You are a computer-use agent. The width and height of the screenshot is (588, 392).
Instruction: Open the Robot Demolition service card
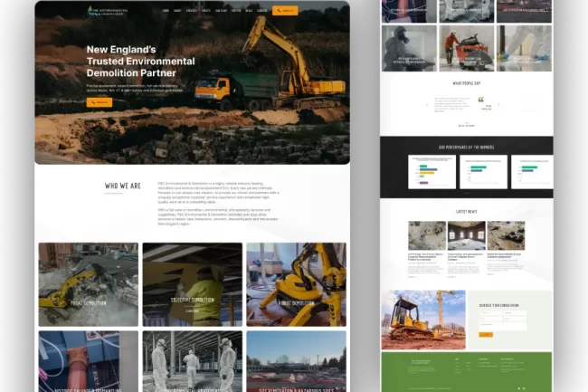(x=296, y=283)
